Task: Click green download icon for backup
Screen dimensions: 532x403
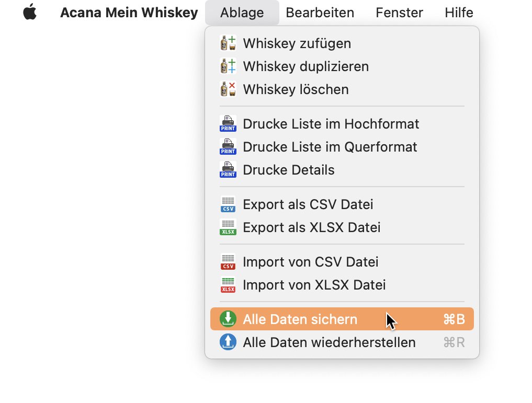Action: [x=228, y=319]
